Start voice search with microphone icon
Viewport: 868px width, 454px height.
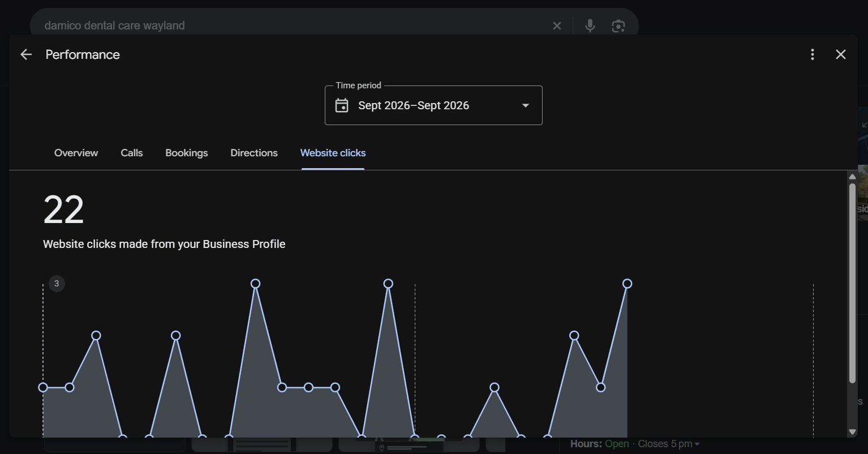(x=590, y=25)
